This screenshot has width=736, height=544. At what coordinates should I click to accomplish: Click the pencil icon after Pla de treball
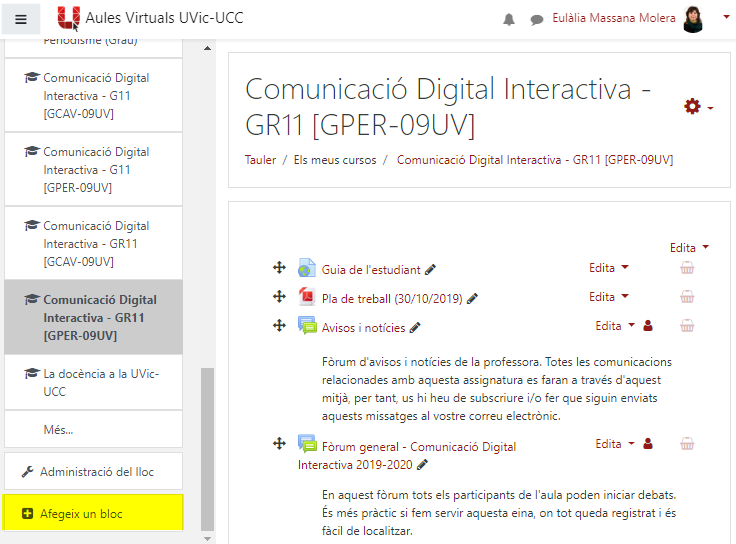pyautogui.click(x=472, y=298)
